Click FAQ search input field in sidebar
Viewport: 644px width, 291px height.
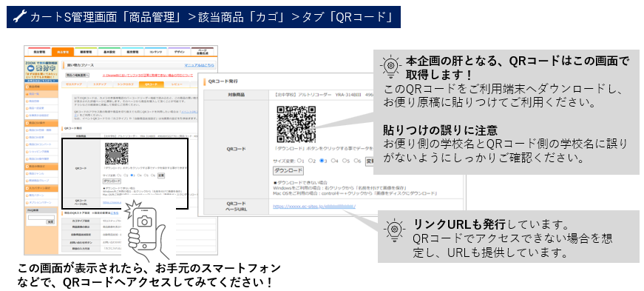tap(41, 217)
